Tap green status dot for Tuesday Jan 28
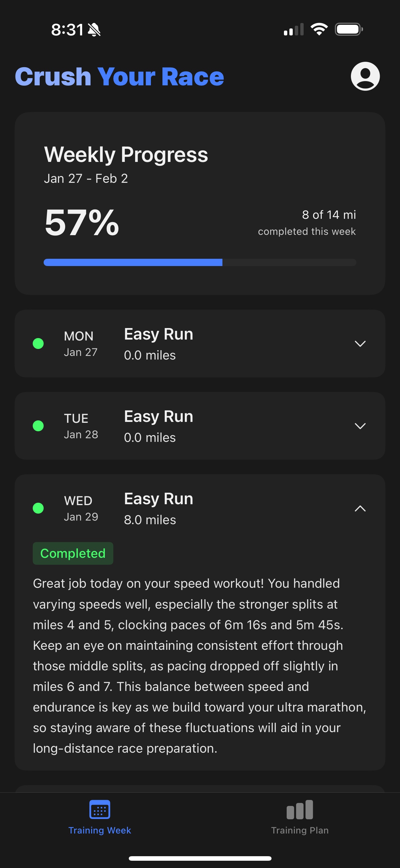 click(x=38, y=426)
